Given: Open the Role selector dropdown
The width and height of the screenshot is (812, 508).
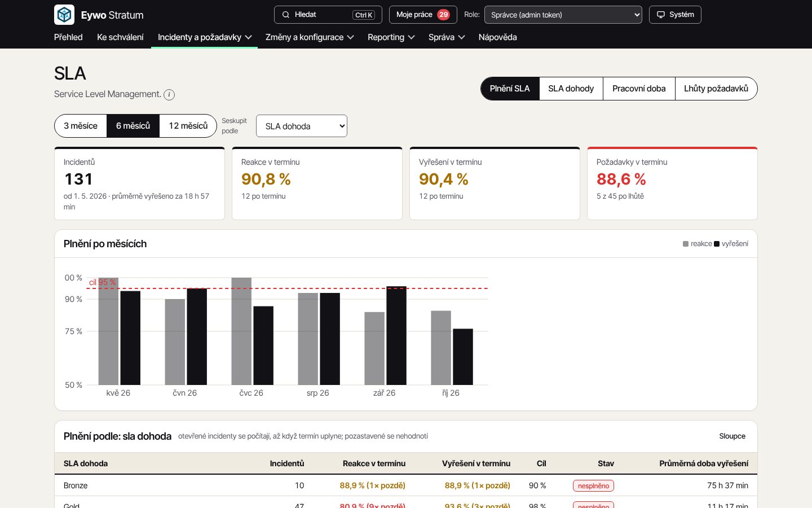Looking at the screenshot, I should (563, 15).
